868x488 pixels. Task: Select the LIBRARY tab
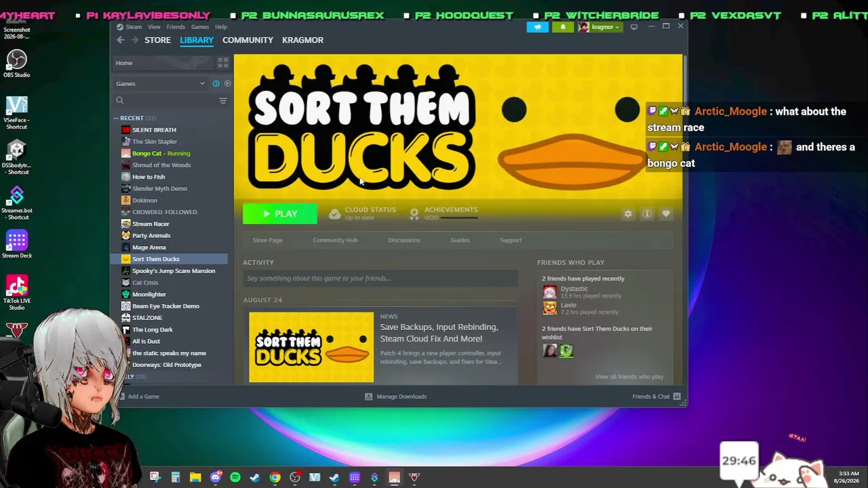[x=197, y=40]
